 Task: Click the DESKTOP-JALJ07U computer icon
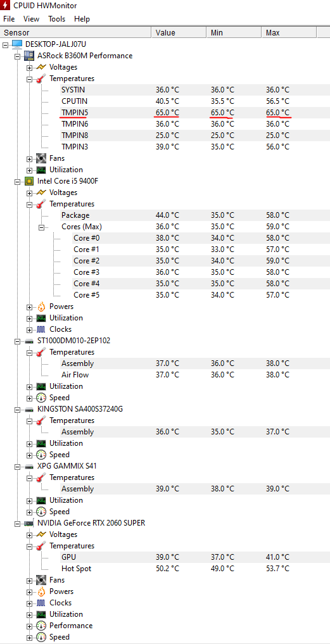pos(17,44)
